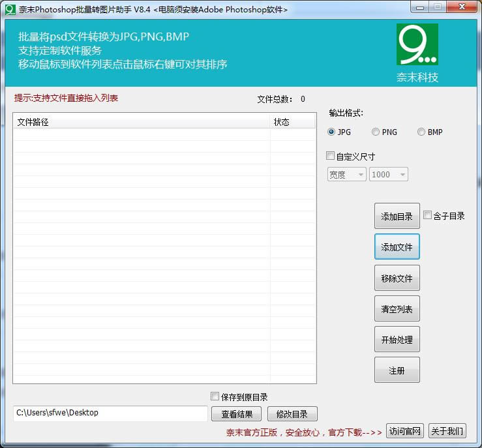
Task: Click banner text 批量将psd文件转换为JPG,PNG,BMP
Action: click(x=104, y=37)
